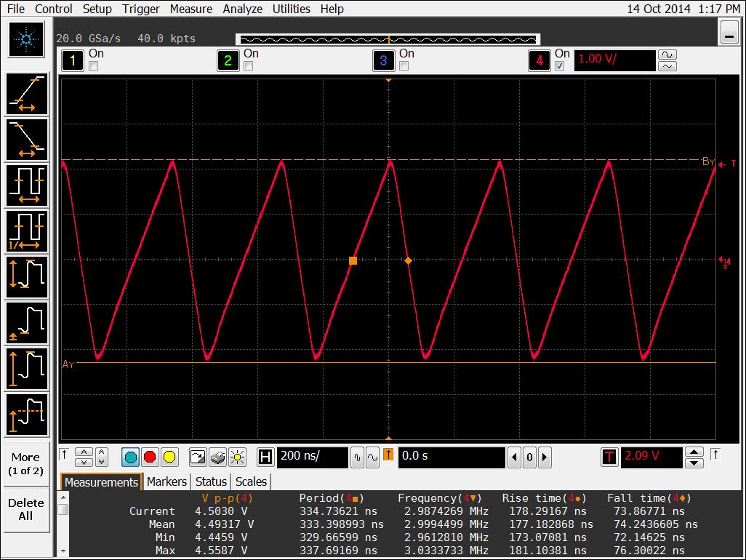
Task: Click the autoscale icon
Action: click(x=198, y=457)
